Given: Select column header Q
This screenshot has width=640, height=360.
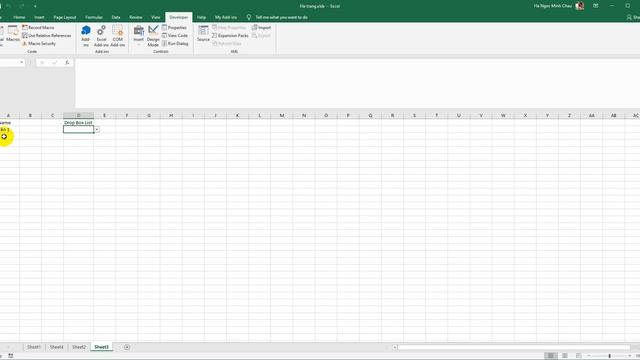Looking at the screenshot, I should pyautogui.click(x=370, y=116).
